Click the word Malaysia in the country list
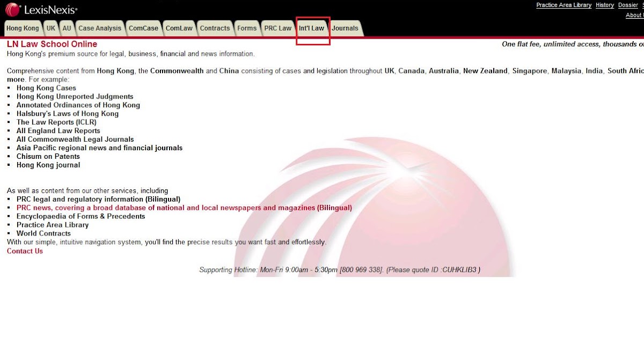The height and width of the screenshot is (338, 644). (566, 71)
